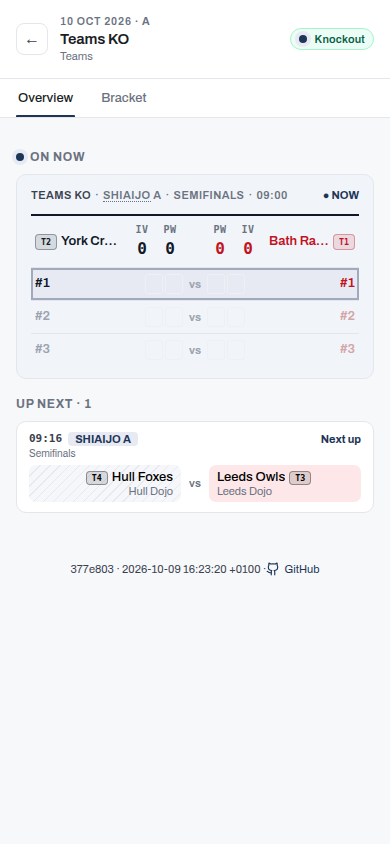
Task: Click the Knockout status badge
Action: click(x=332, y=39)
